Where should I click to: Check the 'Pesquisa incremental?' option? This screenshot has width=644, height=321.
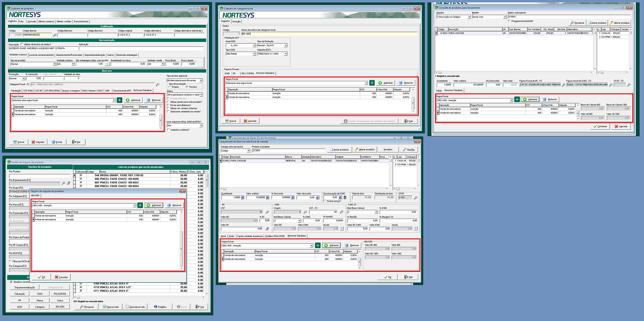pyautogui.click(x=509, y=21)
